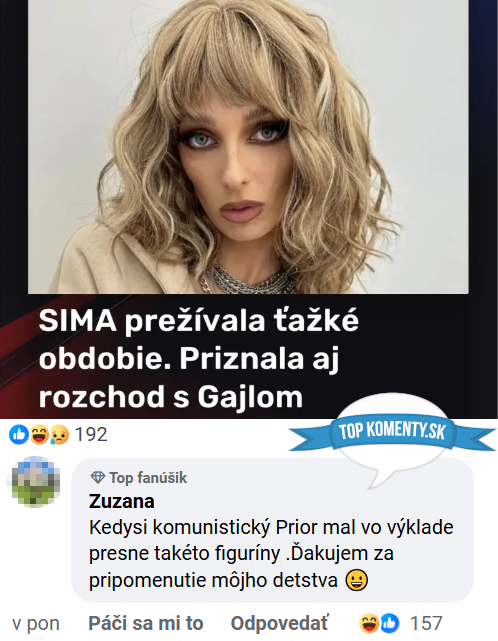Viewport: 498px width, 641px height.
Task: Open Zuzana's pixelated profile avatar
Action: (36, 482)
